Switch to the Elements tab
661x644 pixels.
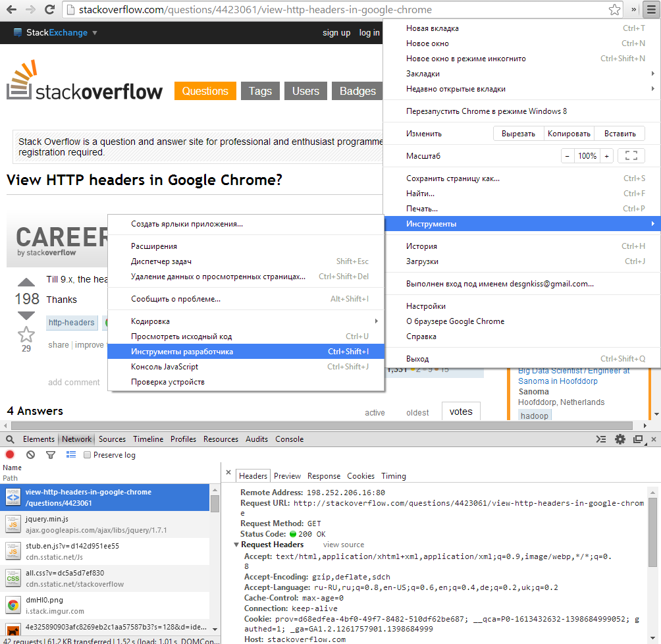click(38, 439)
